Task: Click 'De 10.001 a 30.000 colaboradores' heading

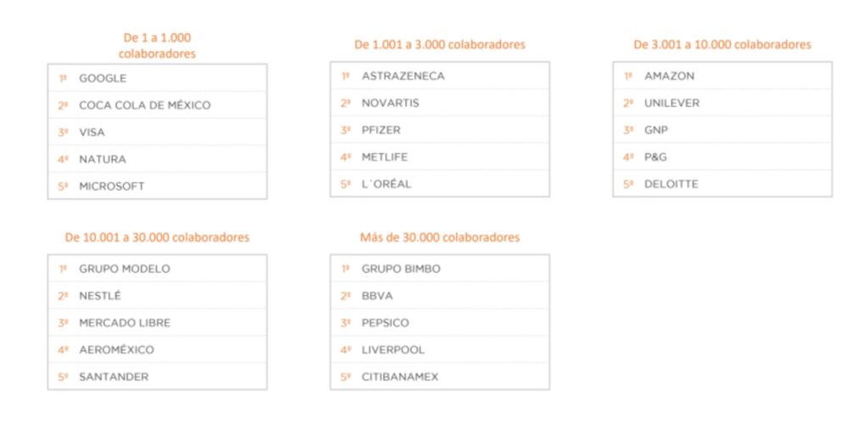Action: coord(157,237)
